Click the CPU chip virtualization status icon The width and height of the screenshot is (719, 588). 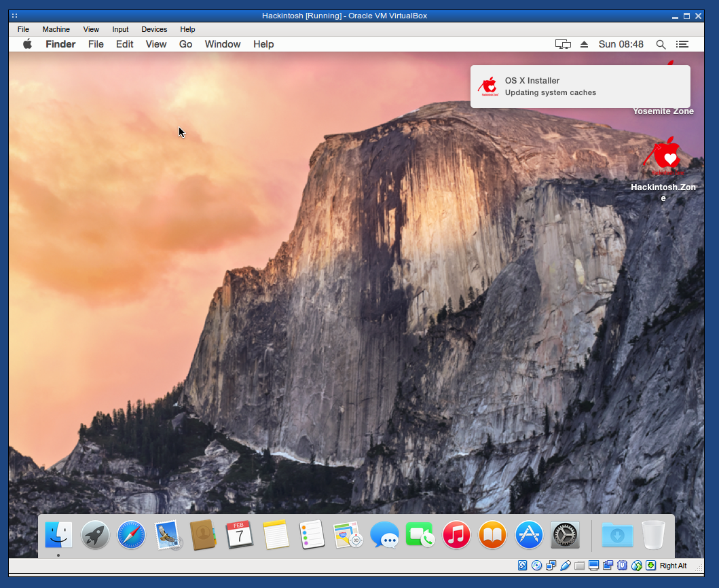tap(622, 566)
